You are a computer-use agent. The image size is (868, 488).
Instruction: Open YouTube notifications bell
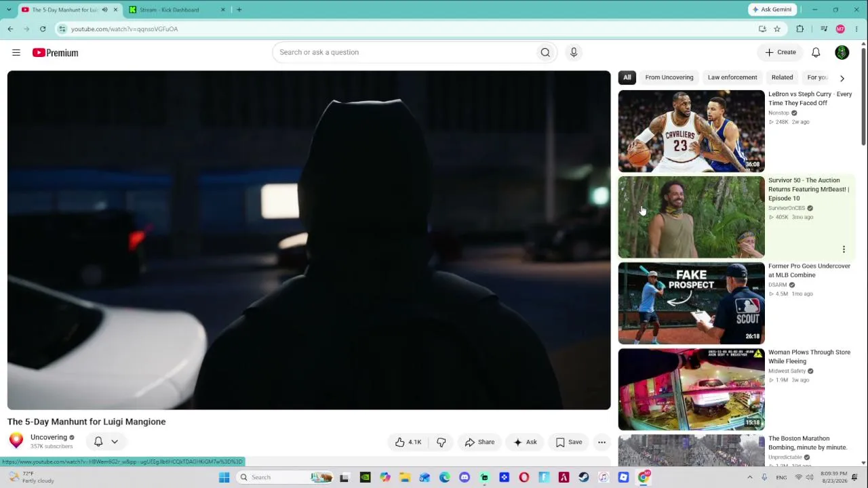click(816, 52)
